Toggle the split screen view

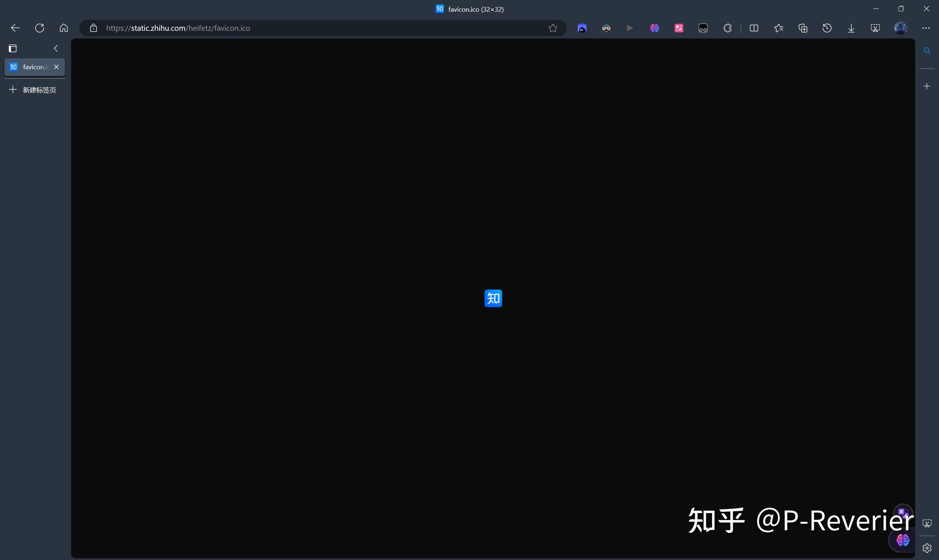pyautogui.click(x=754, y=28)
